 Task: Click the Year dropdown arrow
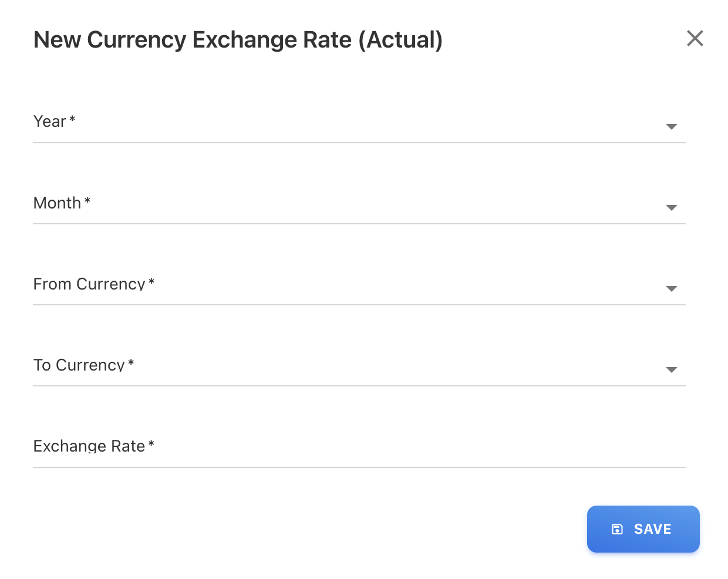tap(672, 126)
